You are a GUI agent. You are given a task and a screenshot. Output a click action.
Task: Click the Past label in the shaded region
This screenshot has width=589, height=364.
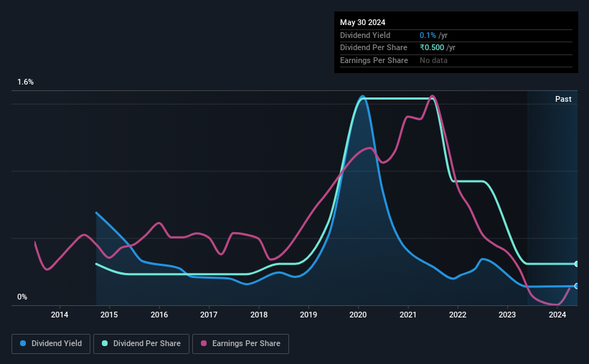click(563, 99)
